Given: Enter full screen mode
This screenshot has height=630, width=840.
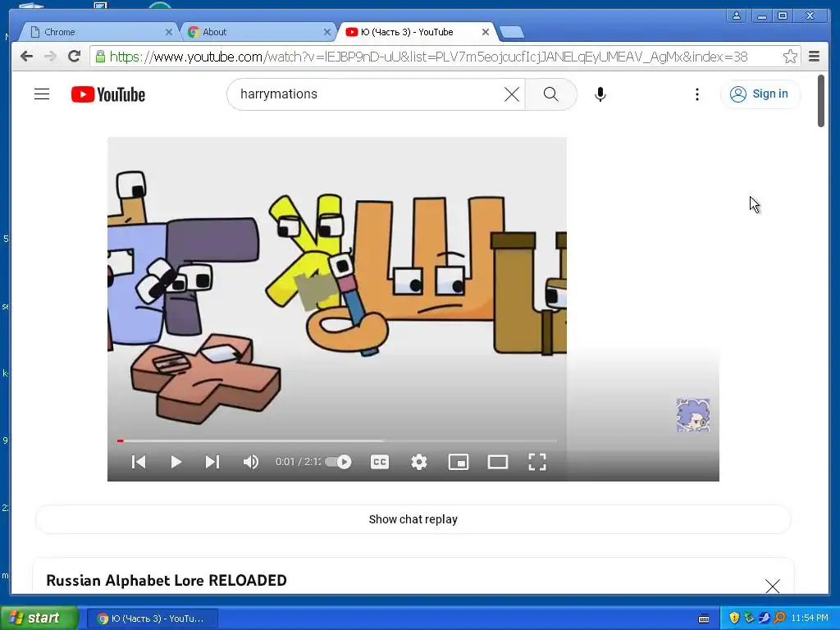Looking at the screenshot, I should 537,462.
